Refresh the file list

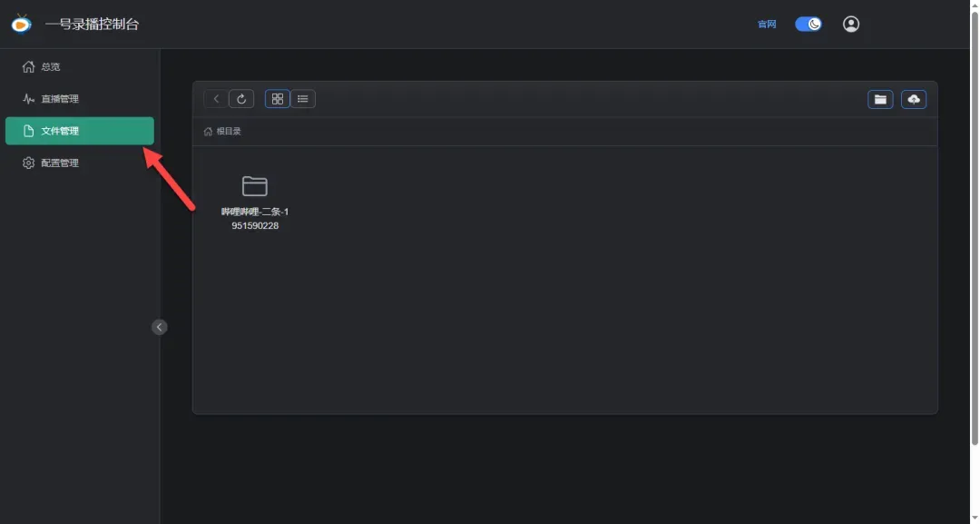(241, 99)
